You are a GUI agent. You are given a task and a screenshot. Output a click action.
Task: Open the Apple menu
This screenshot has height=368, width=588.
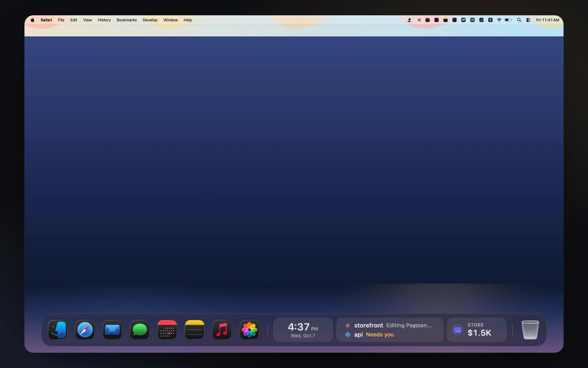click(x=32, y=20)
